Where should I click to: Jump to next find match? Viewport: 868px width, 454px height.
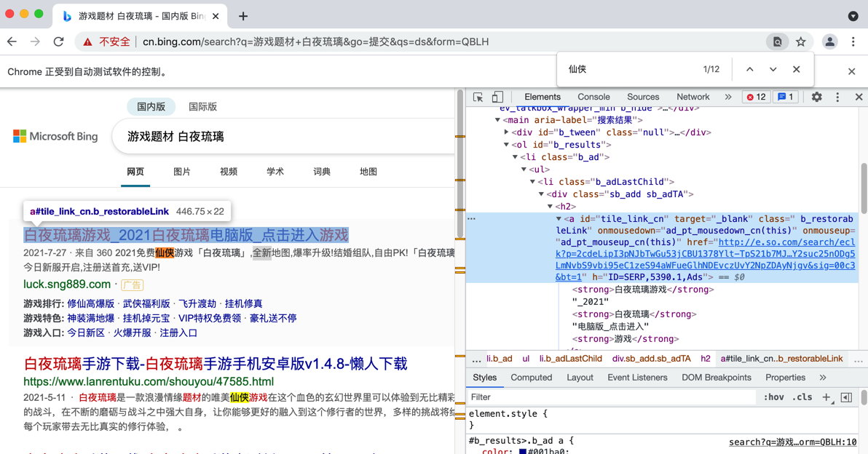(773, 69)
